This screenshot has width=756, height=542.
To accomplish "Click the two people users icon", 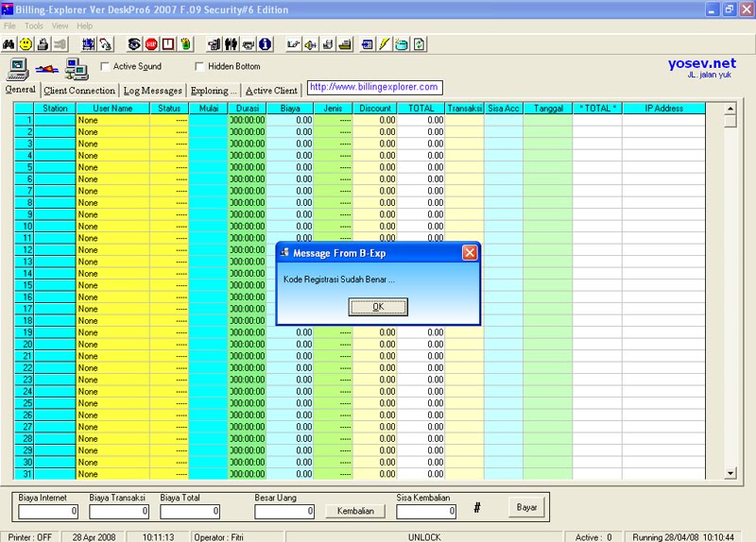I will [231, 44].
